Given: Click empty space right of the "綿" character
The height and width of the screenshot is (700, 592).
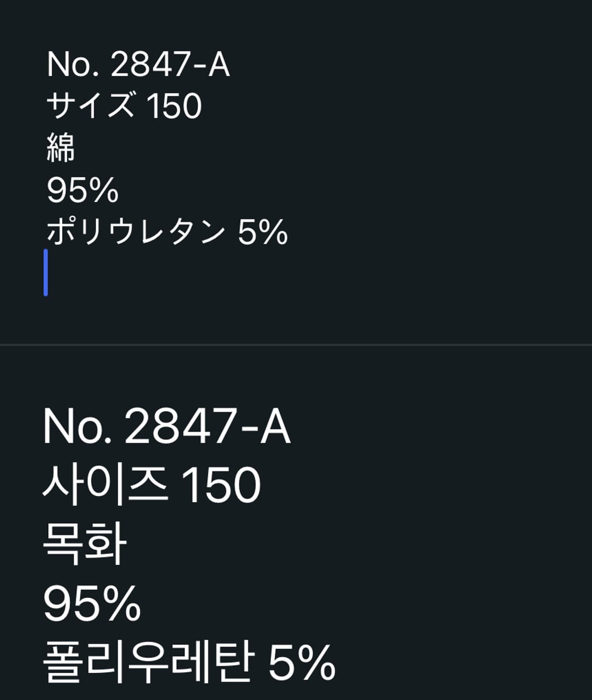Looking at the screenshot, I should [263, 148].
